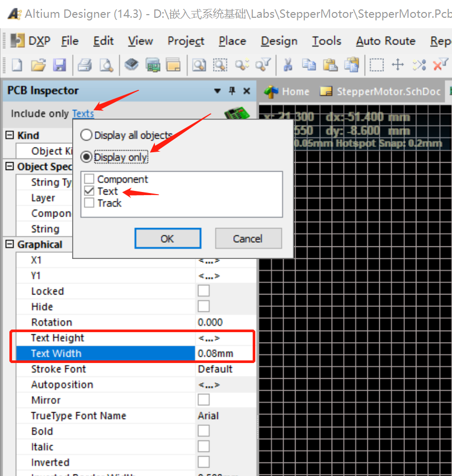This screenshot has width=452, height=476.
Task: Click the Paste clipboard icon
Action: click(330, 65)
